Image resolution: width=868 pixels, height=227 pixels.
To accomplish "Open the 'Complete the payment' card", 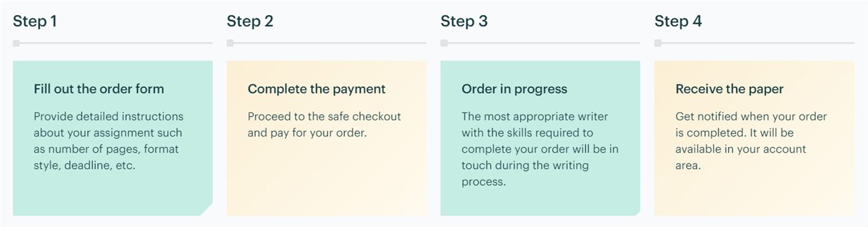I will click(x=327, y=138).
